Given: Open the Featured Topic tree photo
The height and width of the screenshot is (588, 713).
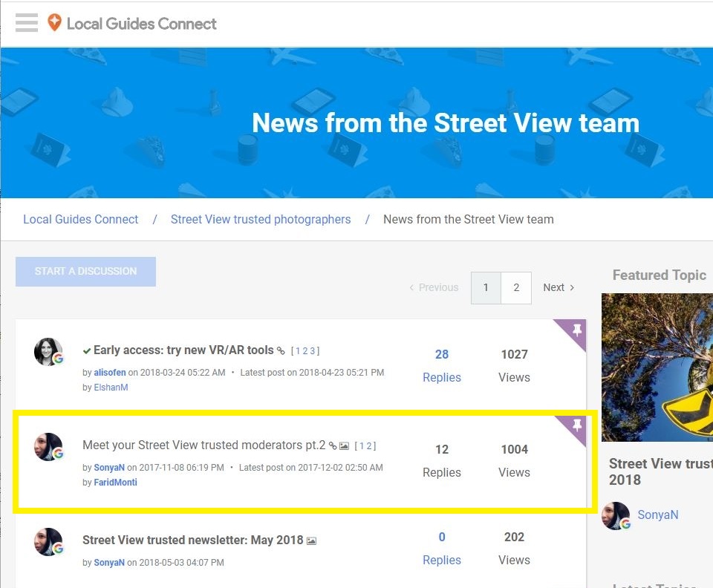Looking at the screenshot, I should (657, 367).
